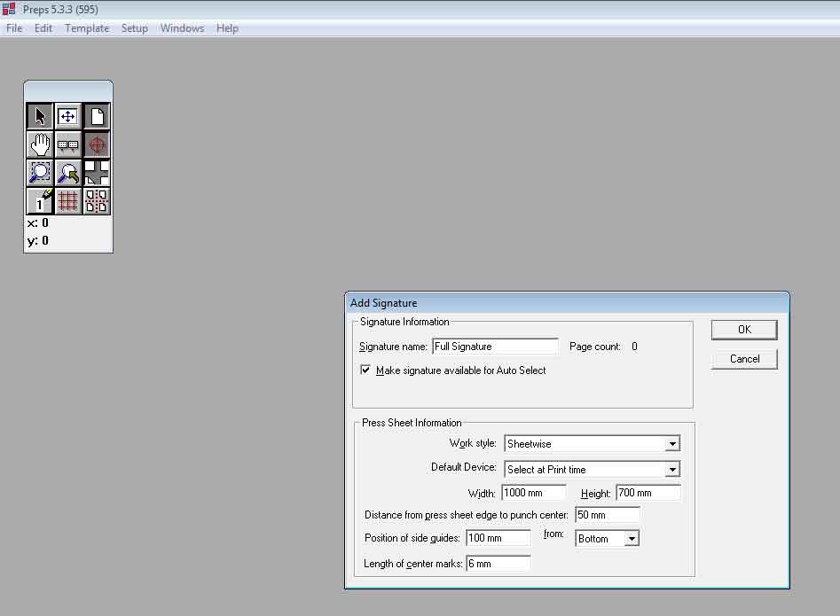This screenshot has width=840, height=616.
Task: Click the tool palette title bar
Action: (x=68, y=90)
